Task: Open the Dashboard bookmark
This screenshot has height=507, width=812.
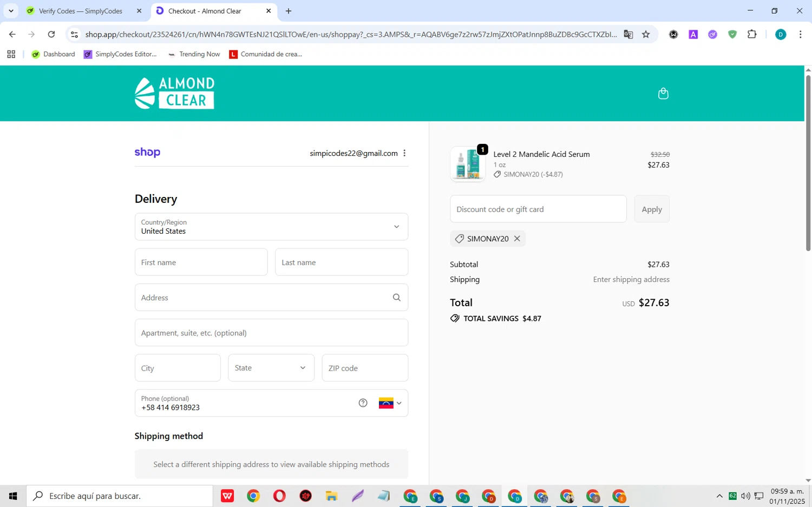Action: [x=53, y=54]
